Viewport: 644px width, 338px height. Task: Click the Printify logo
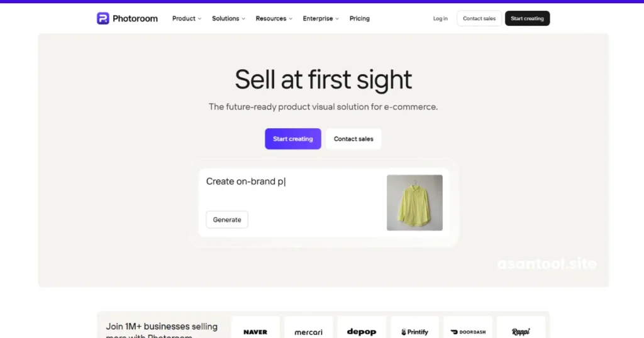point(414,332)
